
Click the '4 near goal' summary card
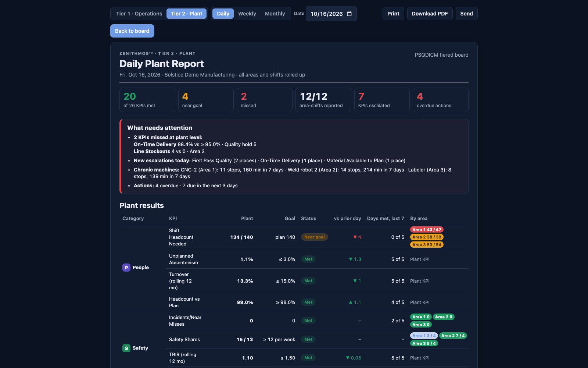[206, 100]
